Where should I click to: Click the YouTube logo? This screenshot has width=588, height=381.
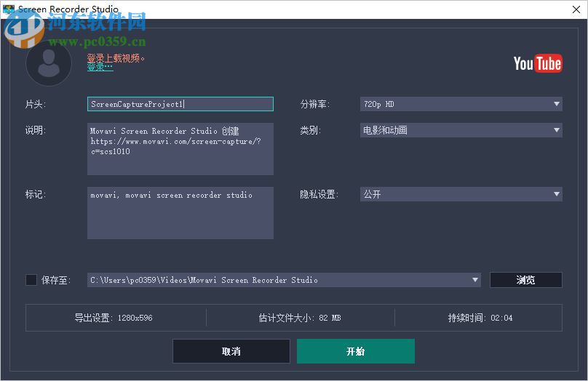(x=538, y=63)
